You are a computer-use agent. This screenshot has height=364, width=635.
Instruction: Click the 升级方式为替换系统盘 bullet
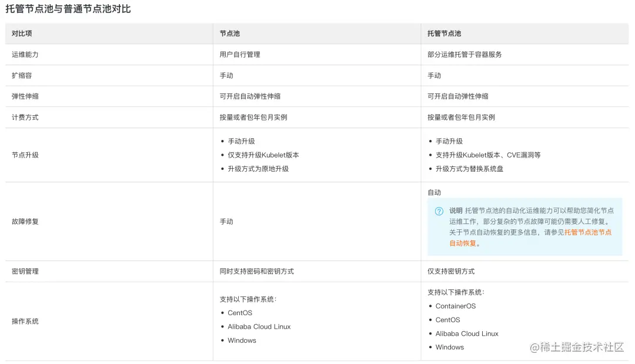pos(469,169)
